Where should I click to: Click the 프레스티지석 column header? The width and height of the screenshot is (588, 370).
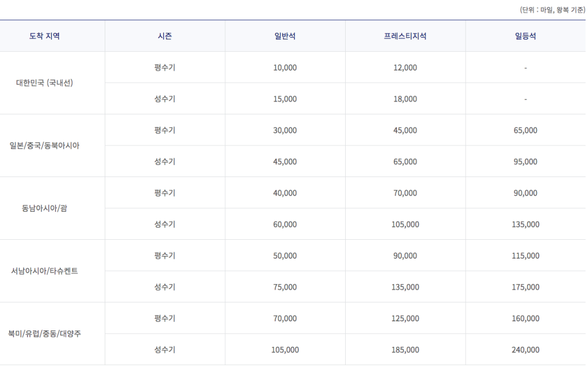407,35
